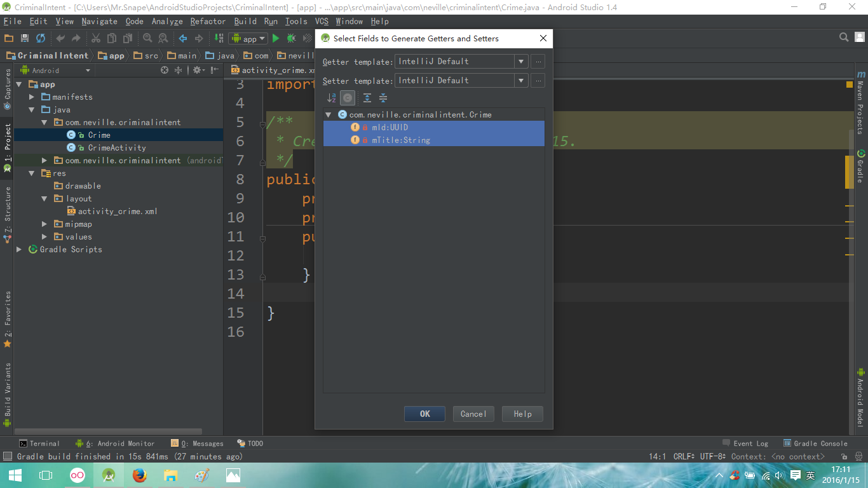The height and width of the screenshot is (488, 868).
Task: Click the Paste icon in the toolbar
Action: pyautogui.click(x=128, y=39)
